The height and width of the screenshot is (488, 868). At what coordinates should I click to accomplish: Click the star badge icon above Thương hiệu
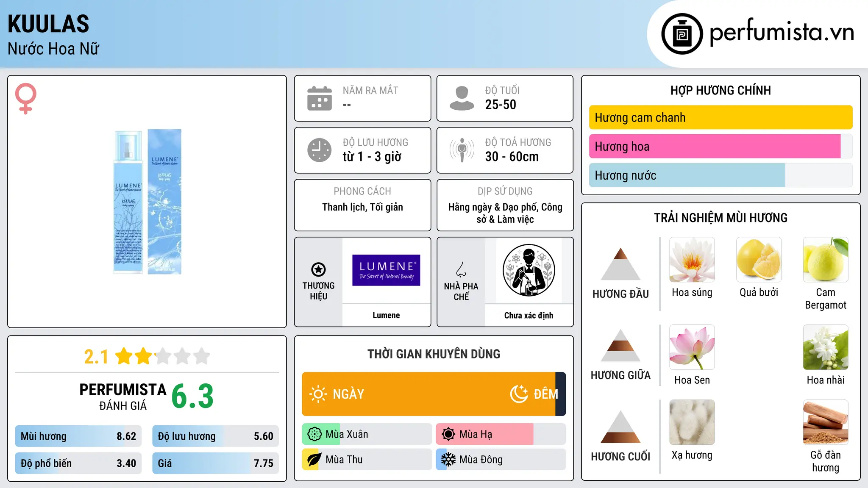pos(318,269)
